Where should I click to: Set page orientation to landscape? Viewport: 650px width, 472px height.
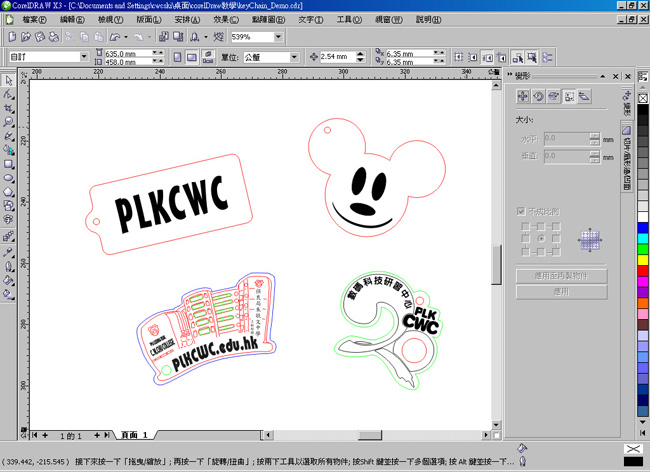192,57
